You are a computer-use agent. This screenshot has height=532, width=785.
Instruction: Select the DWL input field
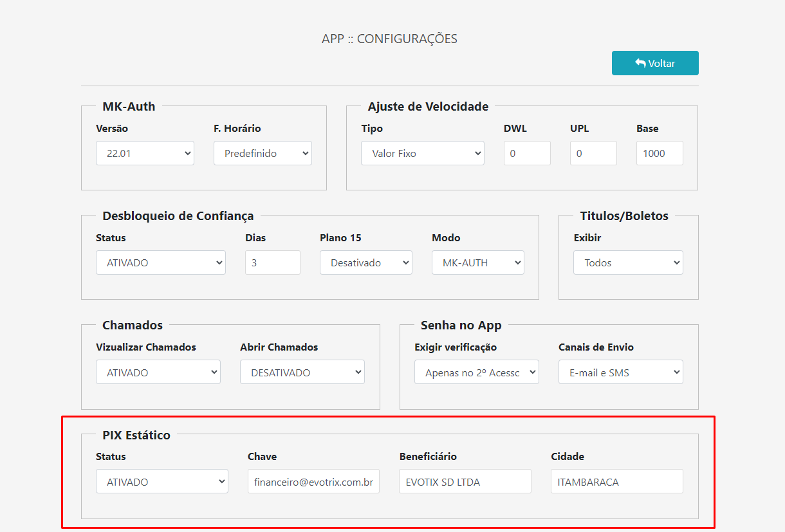tap(527, 153)
